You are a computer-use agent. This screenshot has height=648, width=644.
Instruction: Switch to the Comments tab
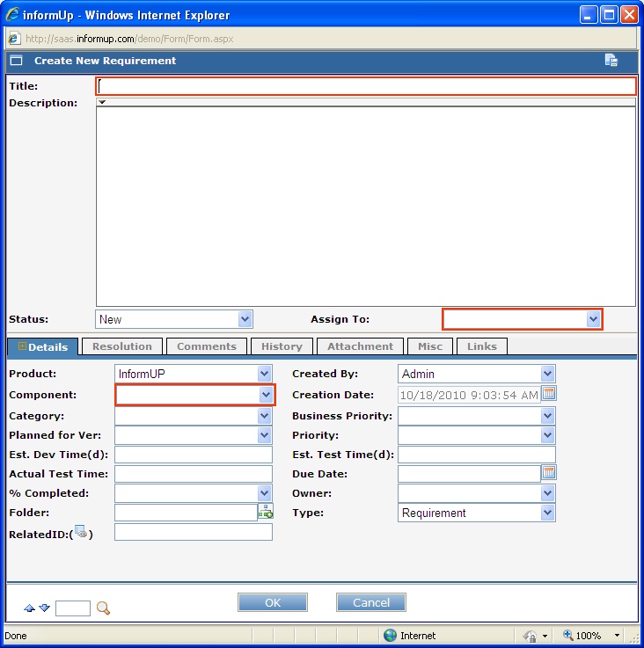(x=207, y=346)
